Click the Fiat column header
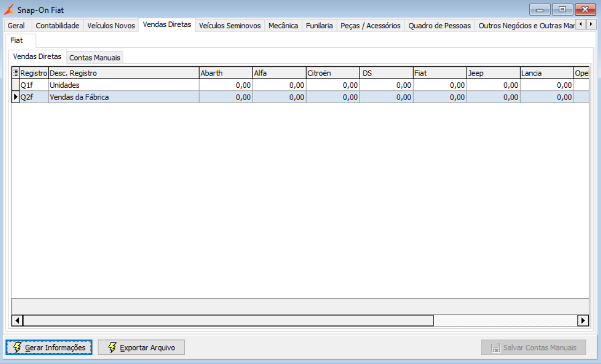The width and height of the screenshot is (601, 364). [440, 73]
